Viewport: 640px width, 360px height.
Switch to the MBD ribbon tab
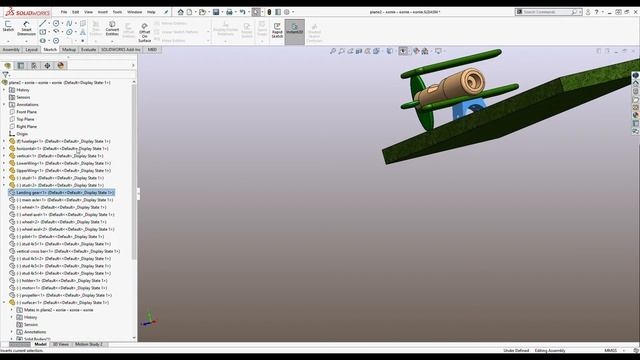152,50
